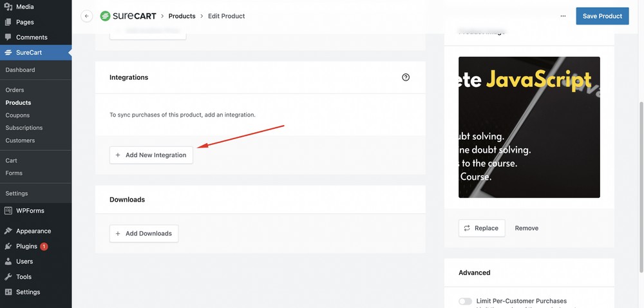Click the 'To sync purchases of this product' text

point(182,115)
